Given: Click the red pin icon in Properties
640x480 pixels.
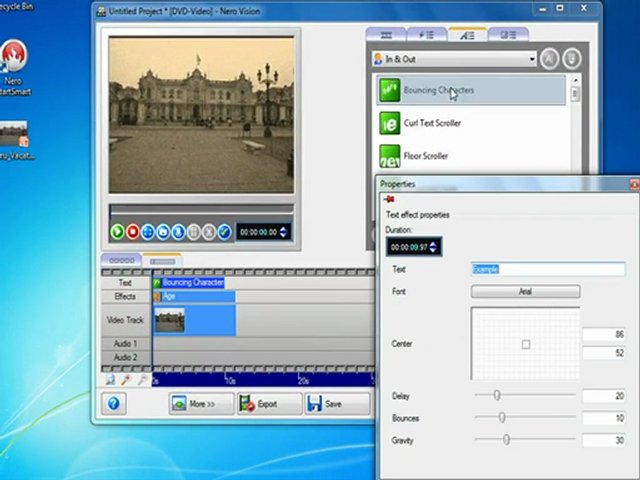Looking at the screenshot, I should 389,199.
